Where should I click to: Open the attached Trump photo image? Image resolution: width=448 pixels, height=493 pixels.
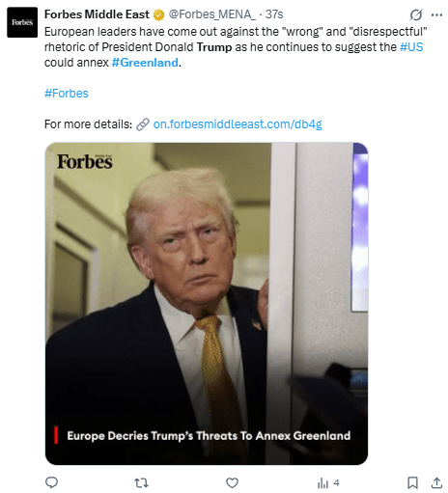(x=207, y=304)
